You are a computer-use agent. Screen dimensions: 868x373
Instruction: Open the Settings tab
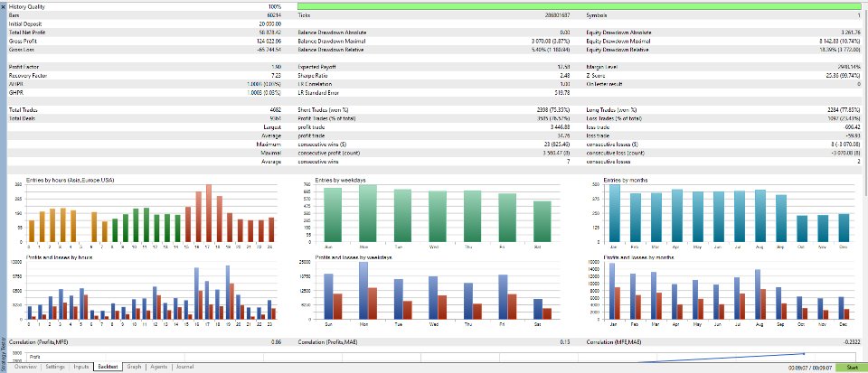pyautogui.click(x=55, y=367)
